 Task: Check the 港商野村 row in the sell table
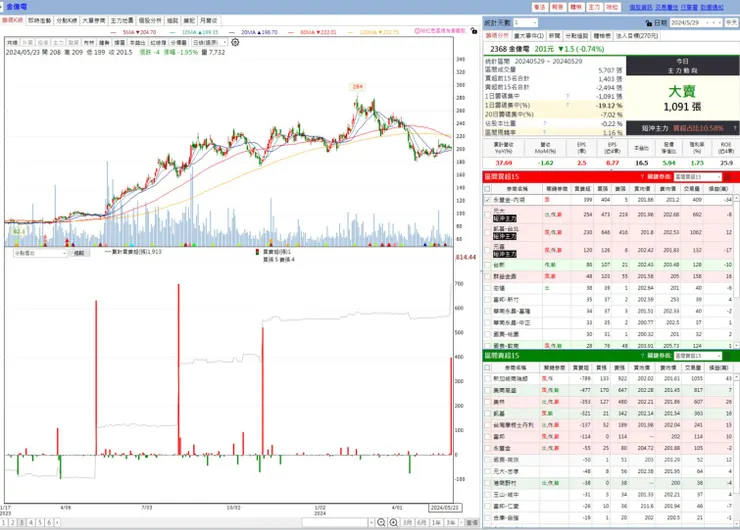(488, 483)
